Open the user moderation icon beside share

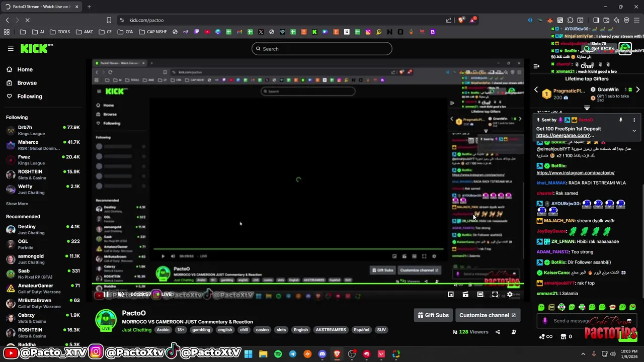pos(514,332)
